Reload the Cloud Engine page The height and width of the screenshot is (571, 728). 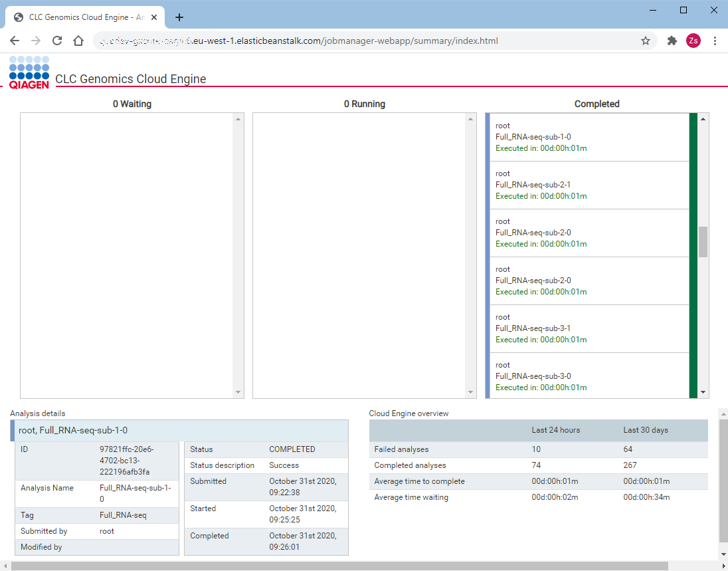tap(57, 41)
